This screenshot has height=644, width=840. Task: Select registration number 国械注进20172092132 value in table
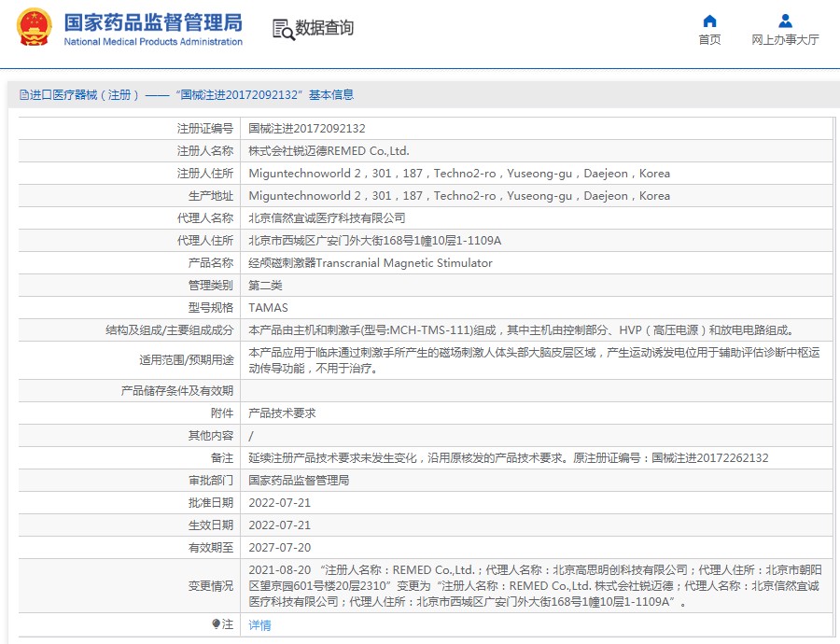[307, 129]
